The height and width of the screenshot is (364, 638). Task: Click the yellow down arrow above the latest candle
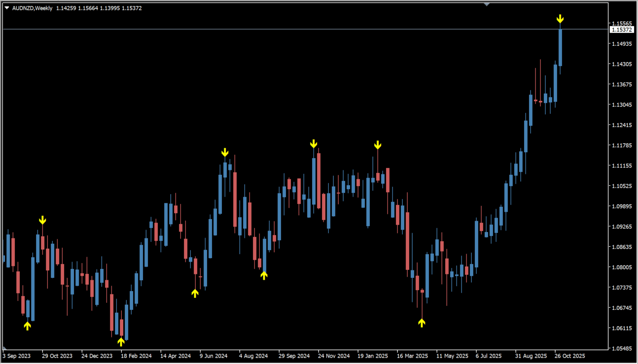tap(560, 19)
